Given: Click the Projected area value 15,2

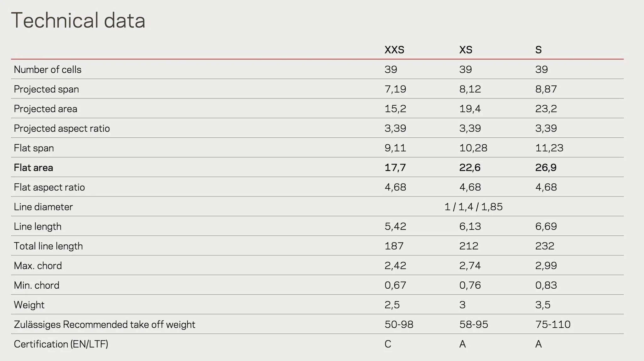Looking at the screenshot, I should click(x=395, y=109).
